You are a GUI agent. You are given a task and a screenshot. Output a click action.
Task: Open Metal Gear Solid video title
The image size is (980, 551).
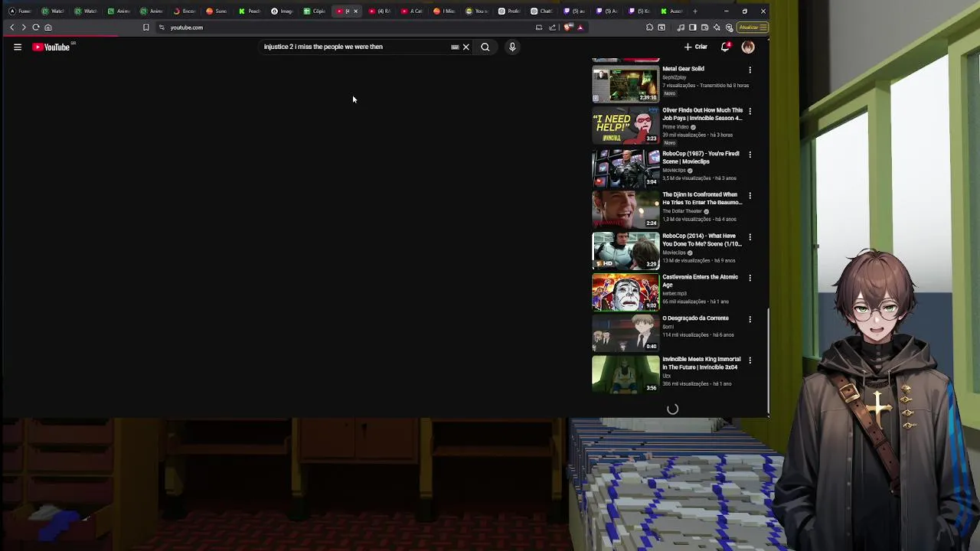click(683, 69)
